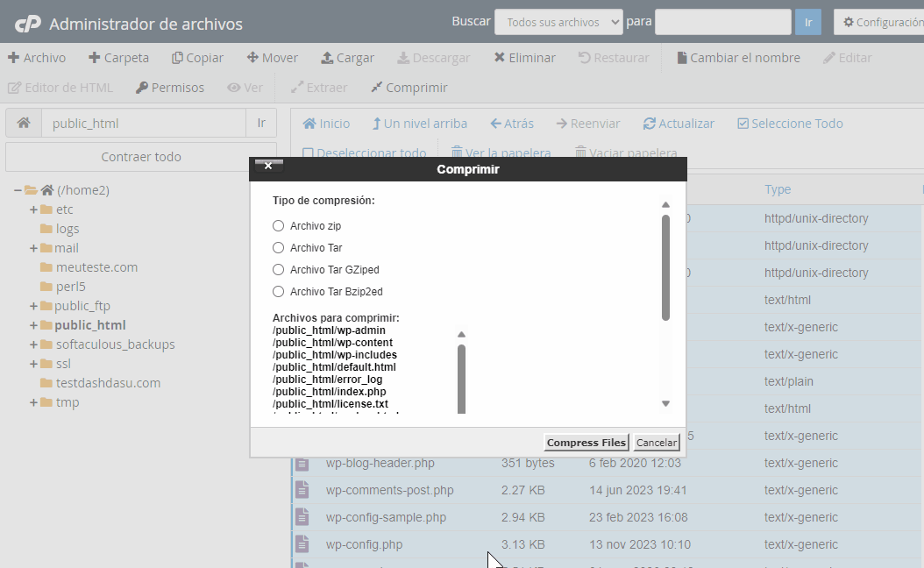The height and width of the screenshot is (568, 924).
Task: Click the Comprimir dialog's outer scrollbar thumb
Action: [x=665, y=268]
